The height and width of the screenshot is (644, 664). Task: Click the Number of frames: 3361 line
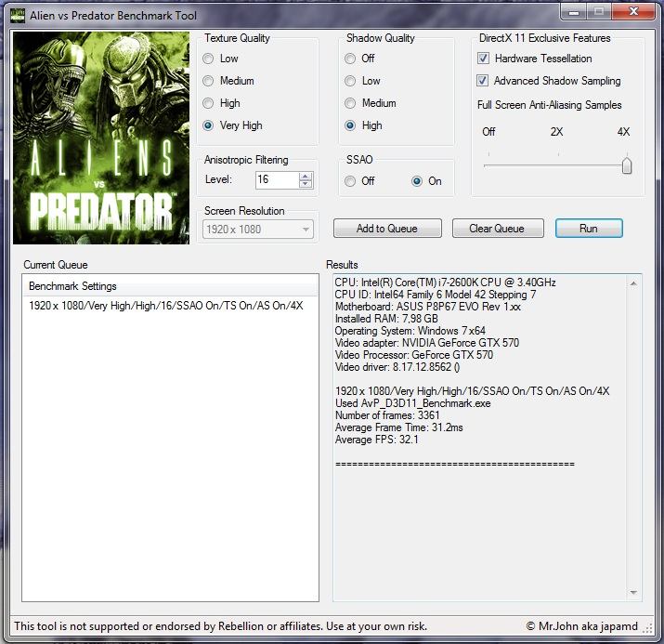click(x=387, y=415)
